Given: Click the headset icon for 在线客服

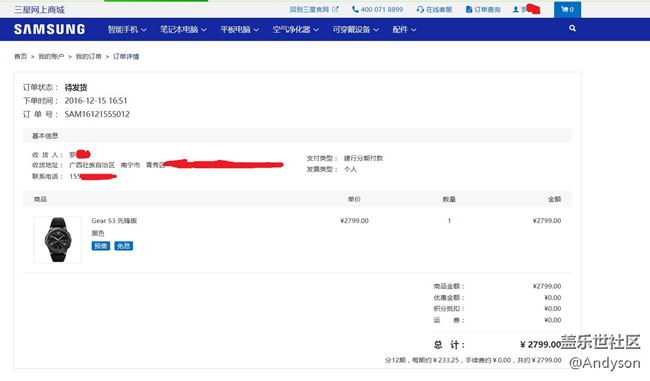Looking at the screenshot, I should click(420, 9).
